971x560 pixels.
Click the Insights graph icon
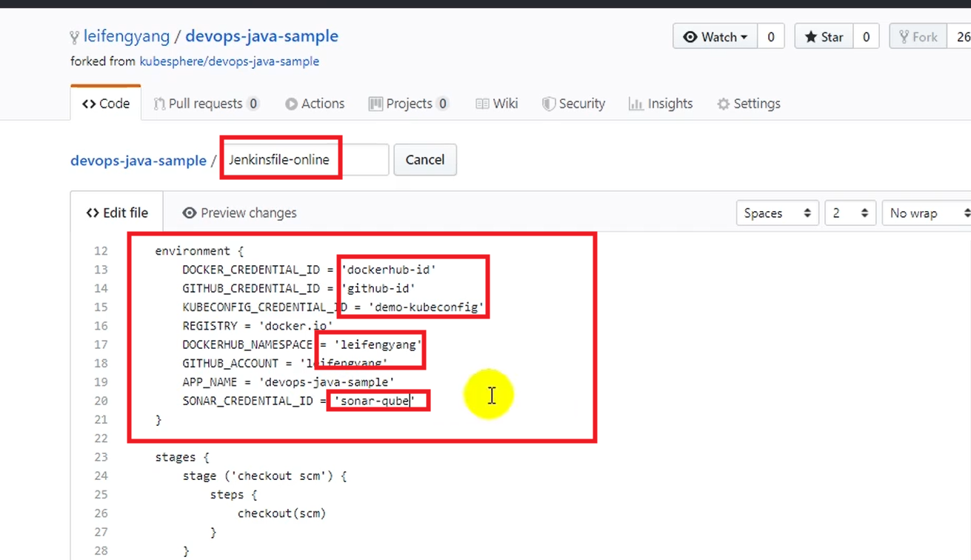pos(635,104)
